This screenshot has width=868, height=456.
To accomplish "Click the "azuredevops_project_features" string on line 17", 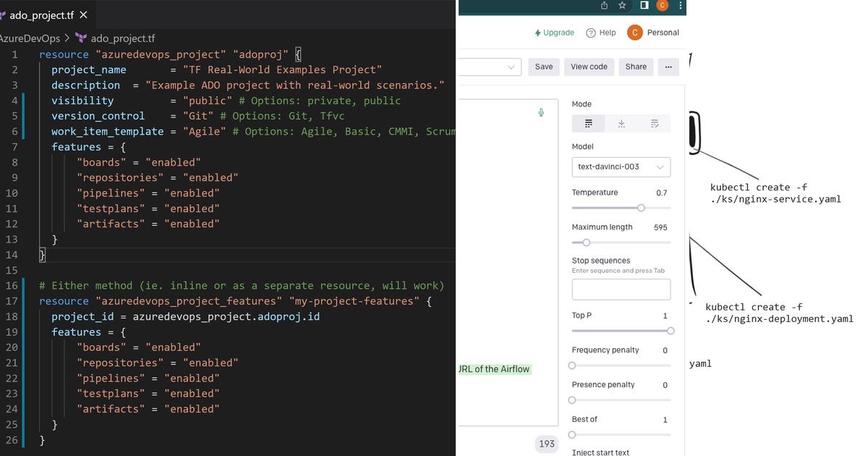I will tap(188, 301).
